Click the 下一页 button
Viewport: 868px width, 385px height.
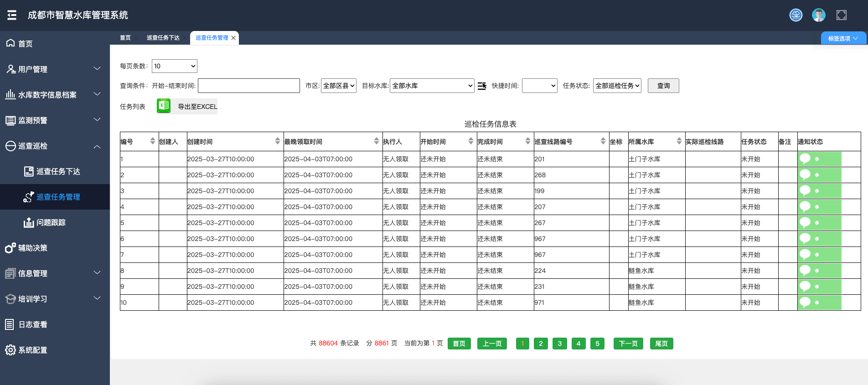628,344
